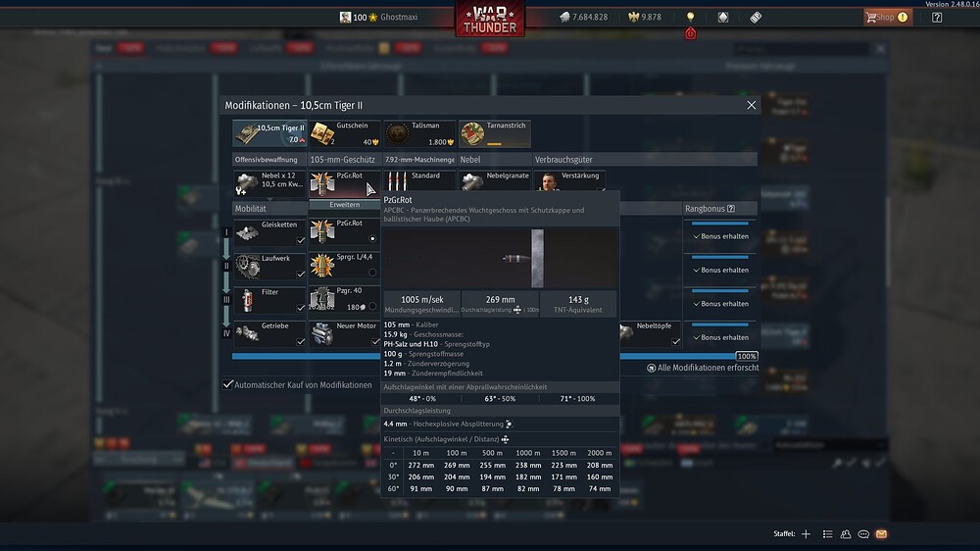The image size is (980, 551).
Task: Click the Filter modification icon
Action: coord(248,300)
